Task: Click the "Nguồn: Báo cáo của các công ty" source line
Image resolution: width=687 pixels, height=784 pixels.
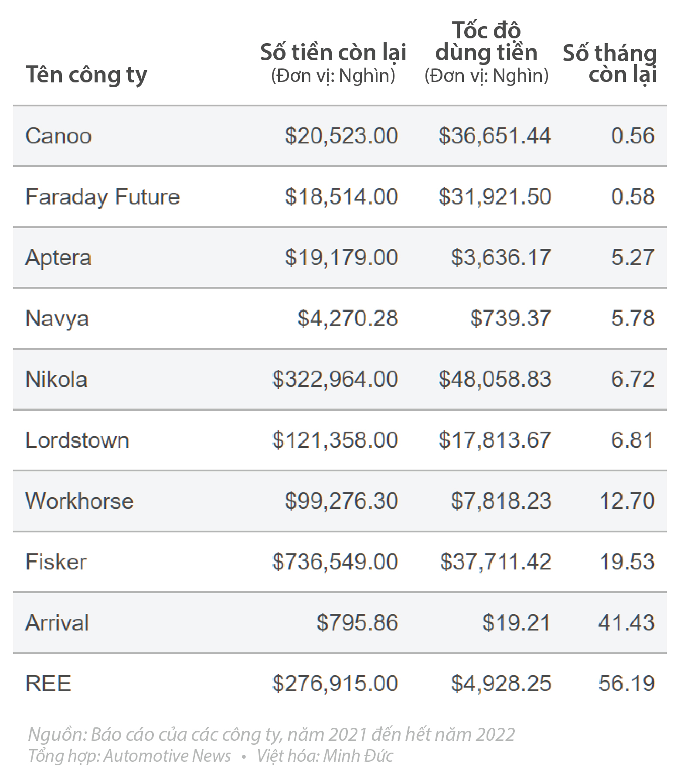Action: point(271,735)
